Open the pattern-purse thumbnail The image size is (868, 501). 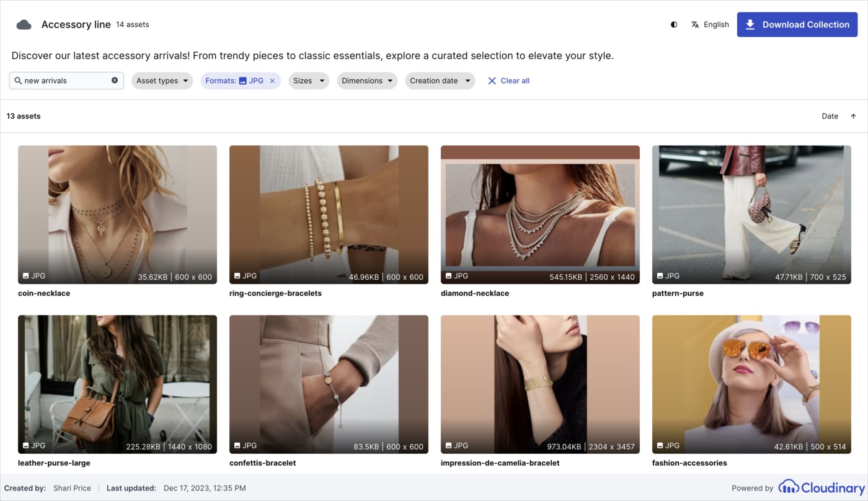751,215
